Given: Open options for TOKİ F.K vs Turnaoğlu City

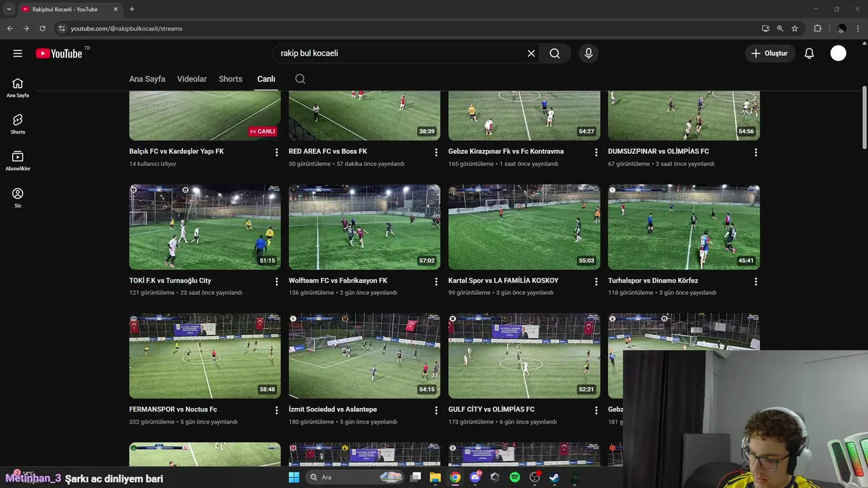Looking at the screenshot, I should coord(276,281).
